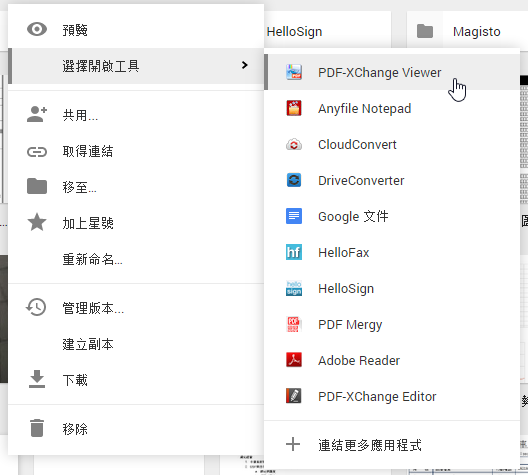Click the plus icon beside 連結更多應用程式
This screenshot has height=475, width=528.
click(293, 444)
